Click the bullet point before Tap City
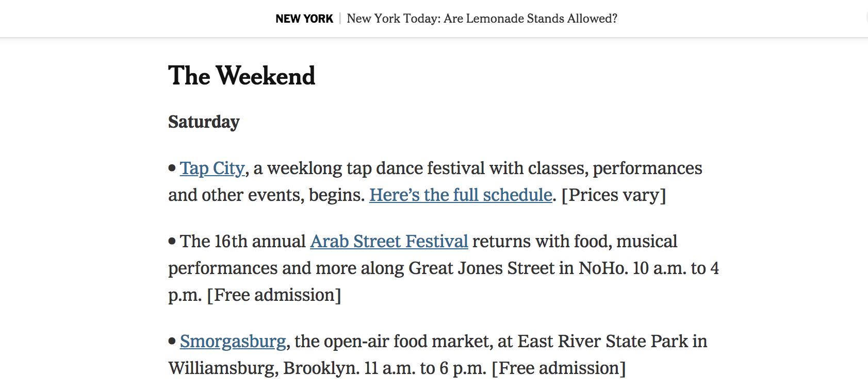The image size is (868, 391). (x=172, y=168)
